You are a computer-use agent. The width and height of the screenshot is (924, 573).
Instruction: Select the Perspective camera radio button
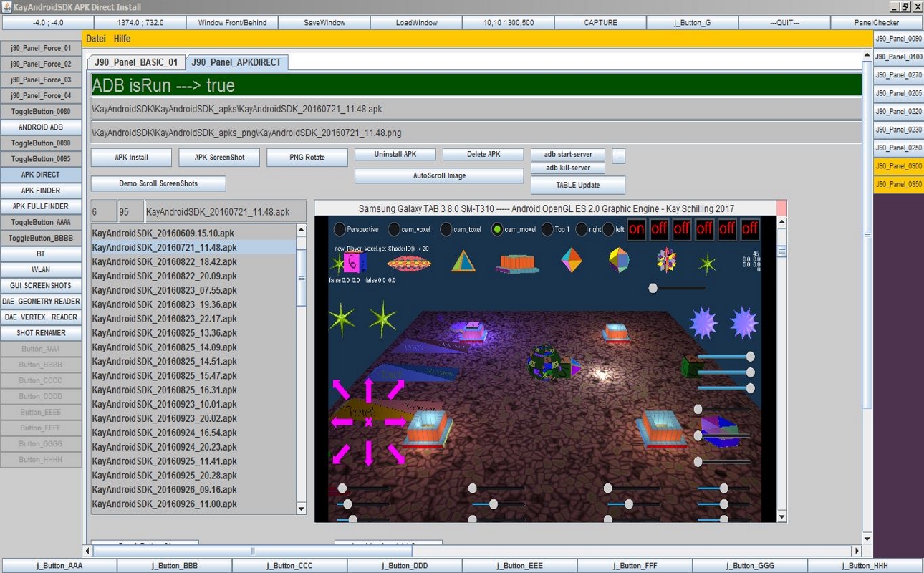tap(340, 230)
